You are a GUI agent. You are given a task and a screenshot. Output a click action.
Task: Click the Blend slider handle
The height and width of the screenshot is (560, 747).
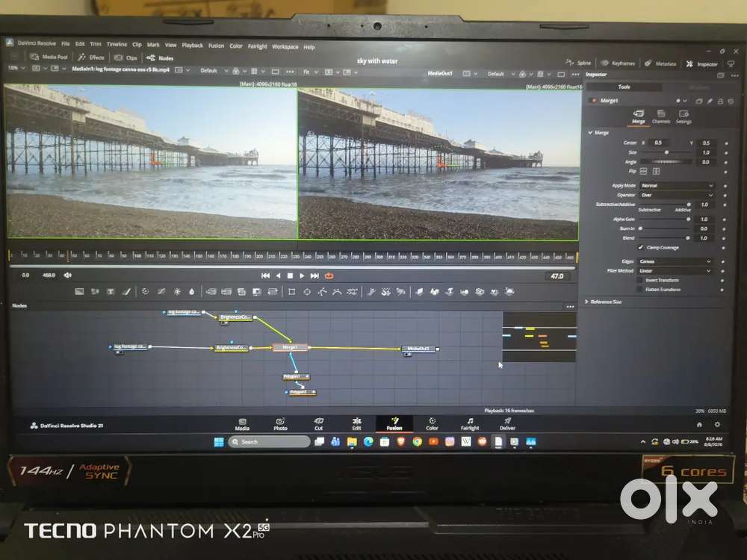tap(687, 237)
